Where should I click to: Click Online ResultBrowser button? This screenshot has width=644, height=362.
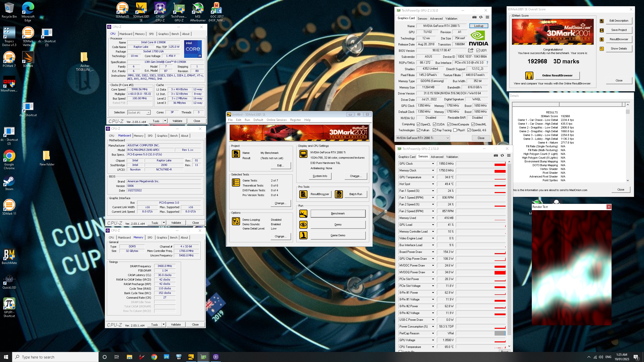coord(557,75)
